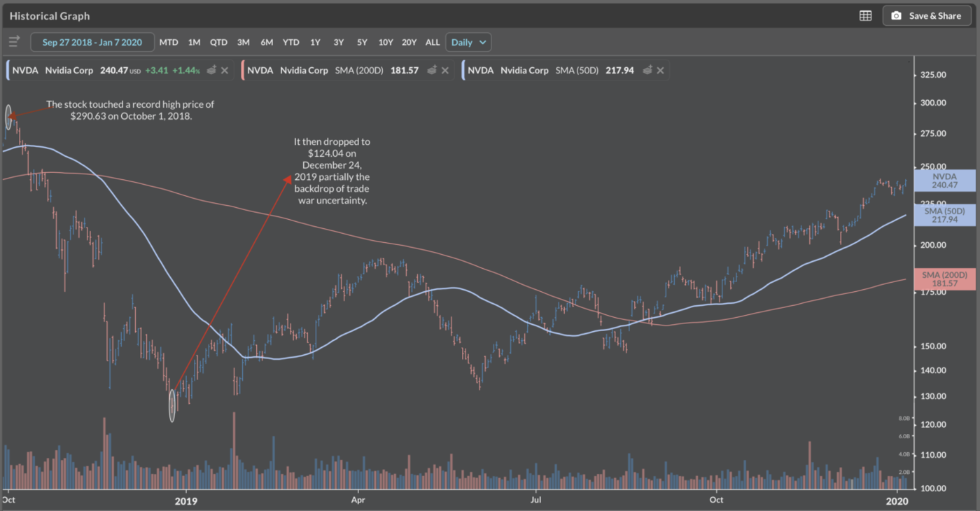This screenshot has height=511, width=980.
Task: Click the SMA (50D) 217.94 axis label
Action: (944, 215)
